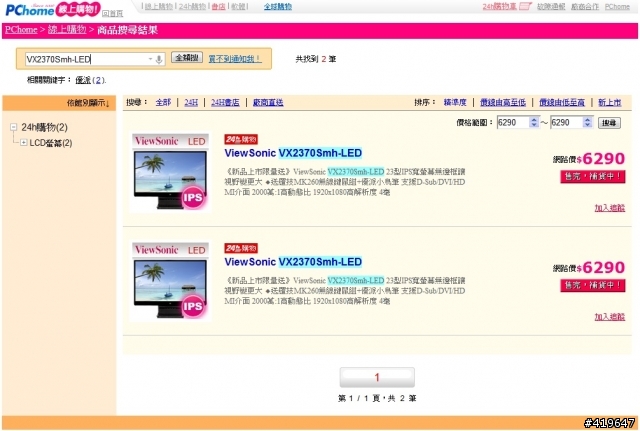The image size is (640, 431).
Task: Click the maximum price range field
Action: coord(566,122)
